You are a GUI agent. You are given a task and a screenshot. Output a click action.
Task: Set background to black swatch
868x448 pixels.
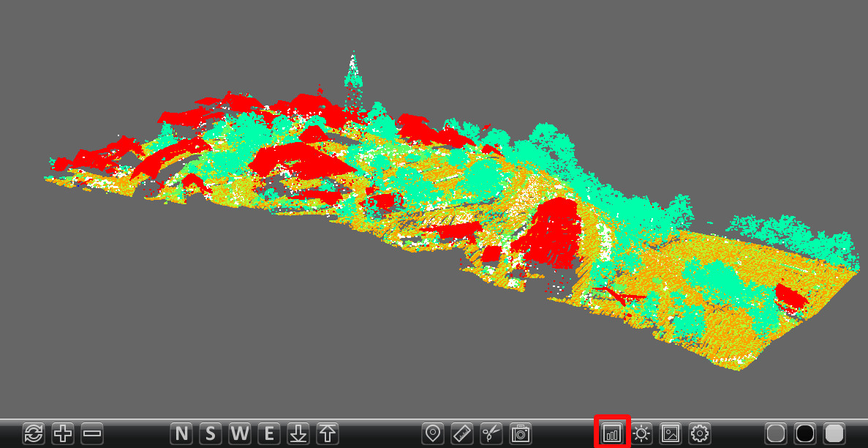pos(805,433)
